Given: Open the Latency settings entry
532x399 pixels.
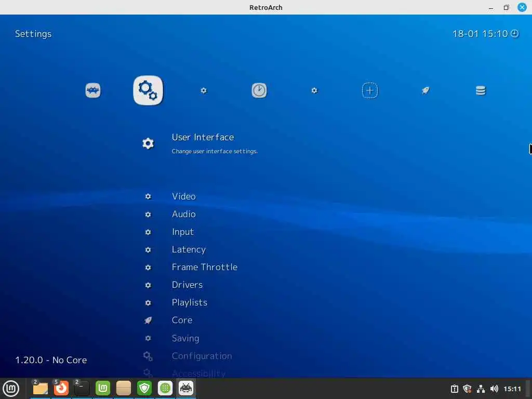Looking at the screenshot, I should (189, 250).
